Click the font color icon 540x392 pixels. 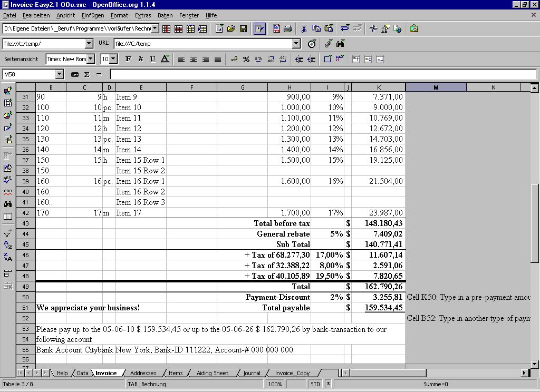pos(165,59)
